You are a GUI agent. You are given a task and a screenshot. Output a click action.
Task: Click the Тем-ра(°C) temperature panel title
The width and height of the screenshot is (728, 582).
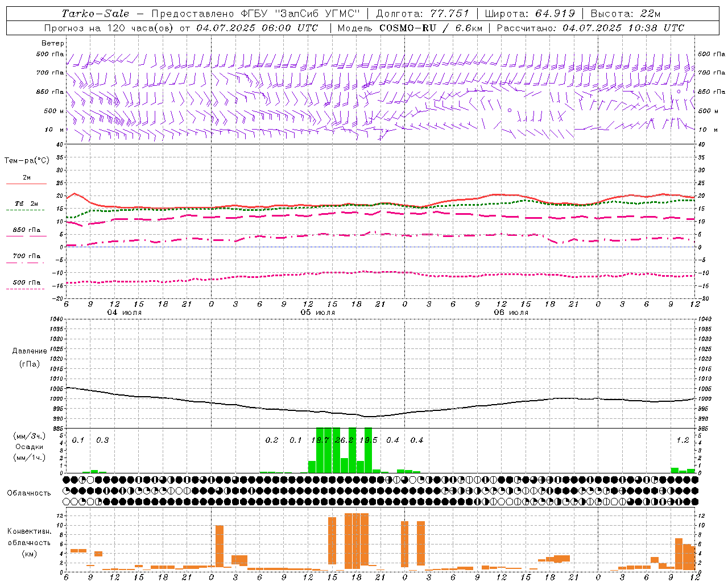[x=27, y=161]
